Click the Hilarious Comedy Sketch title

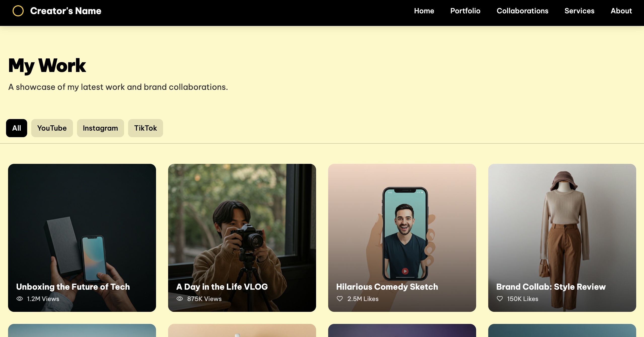tap(387, 287)
